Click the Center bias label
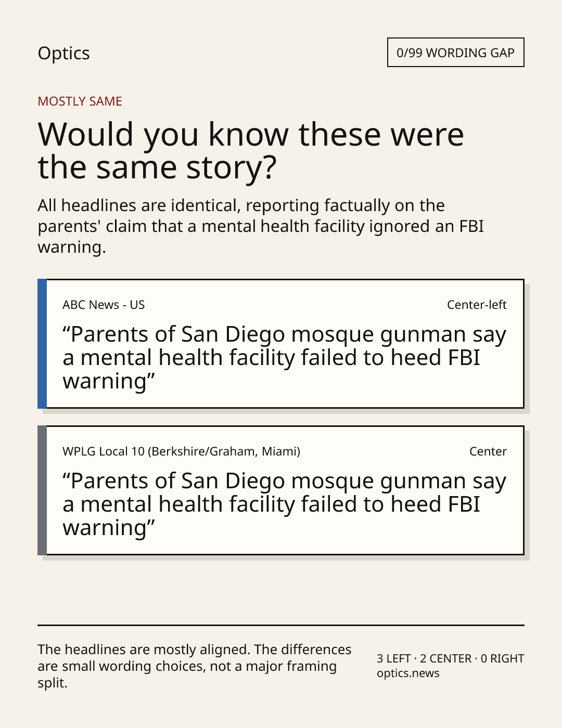This screenshot has height=728, width=562. click(x=488, y=451)
